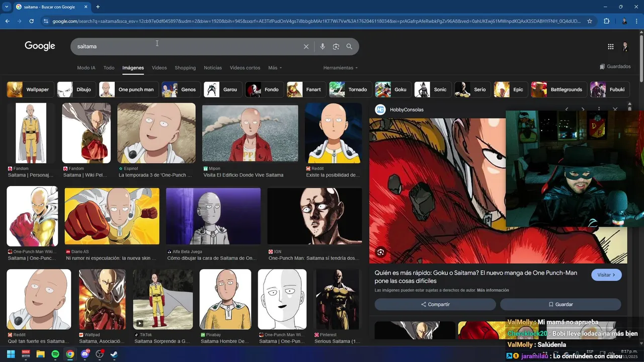Click the Compartir button
The height and width of the screenshot is (362, 644).
pyautogui.click(x=435, y=304)
